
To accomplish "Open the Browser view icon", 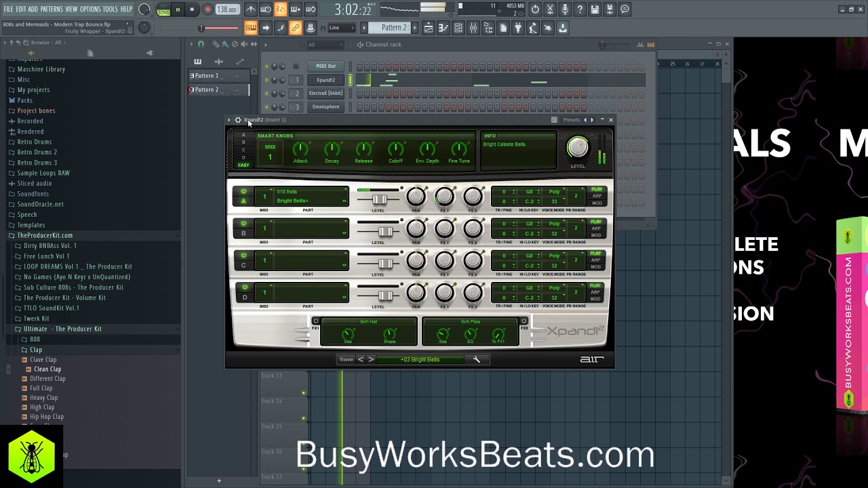I will tap(488, 28).
